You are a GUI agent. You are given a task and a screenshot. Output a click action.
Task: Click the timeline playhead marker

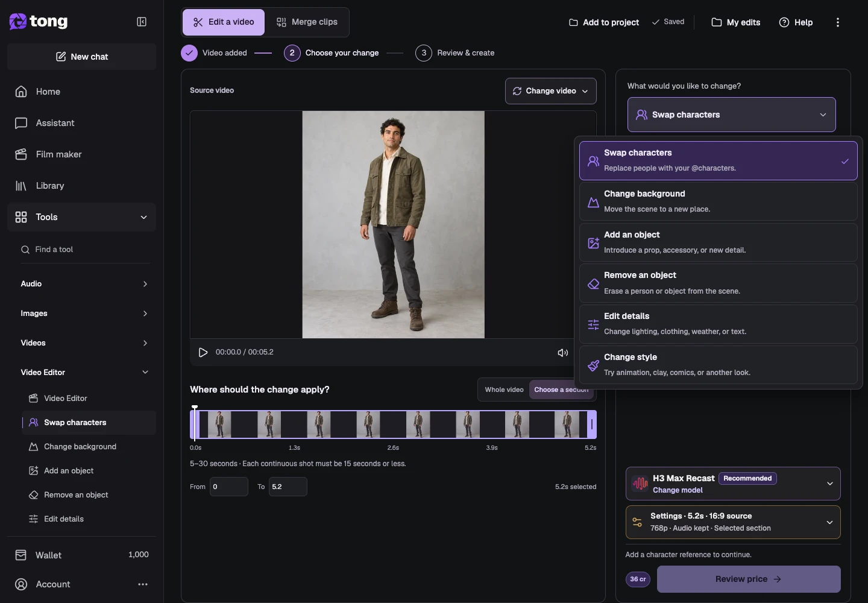pyautogui.click(x=195, y=423)
